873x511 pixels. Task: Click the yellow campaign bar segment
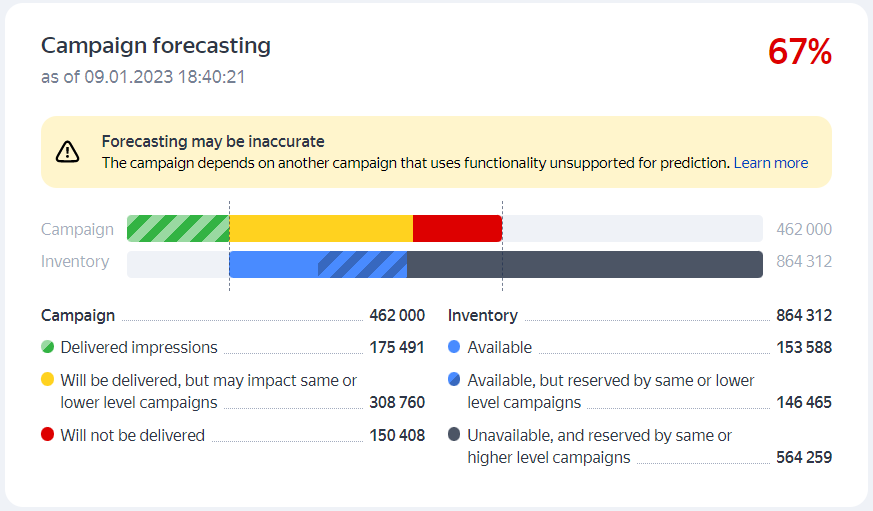coord(321,229)
